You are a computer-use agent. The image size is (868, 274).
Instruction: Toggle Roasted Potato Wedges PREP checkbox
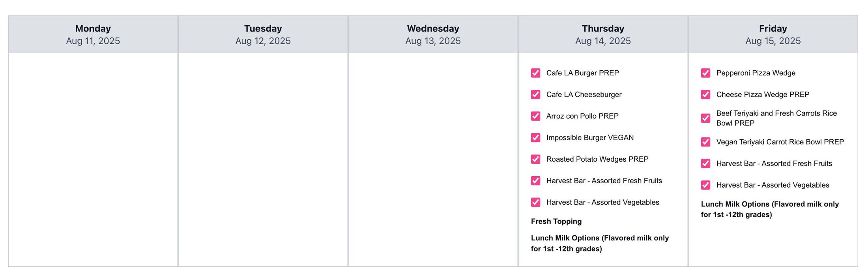(535, 159)
